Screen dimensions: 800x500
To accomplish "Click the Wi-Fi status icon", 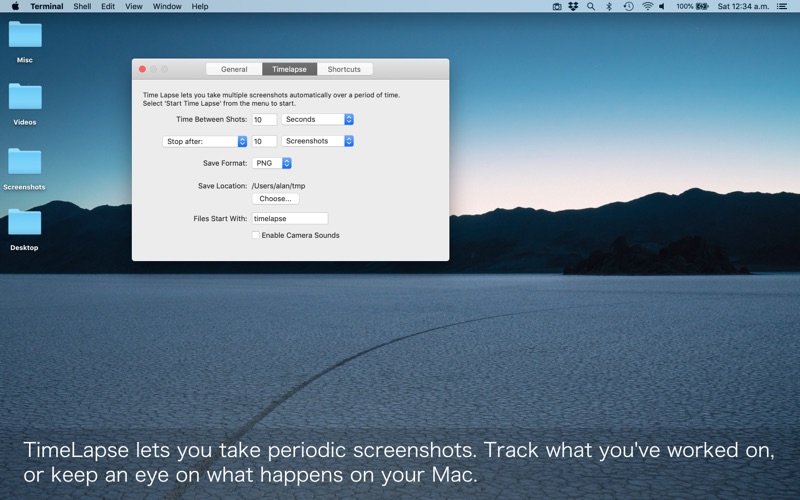I will point(647,7).
